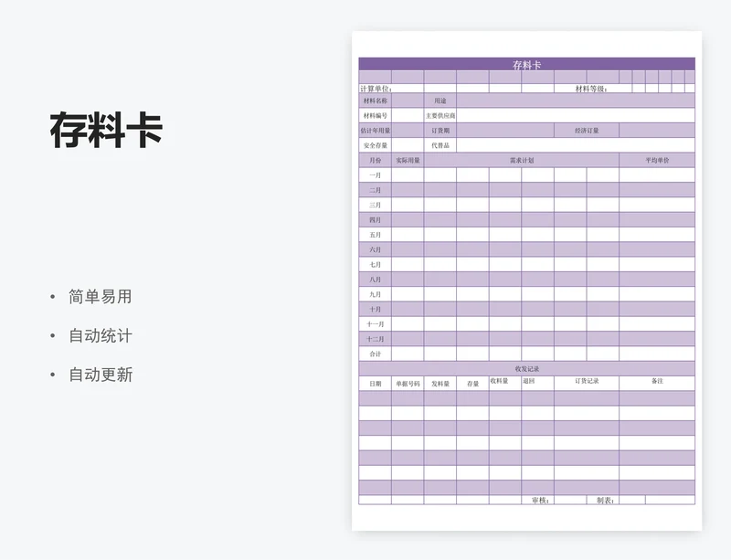
Task: Click the 退回 column header
Action: 537,384
